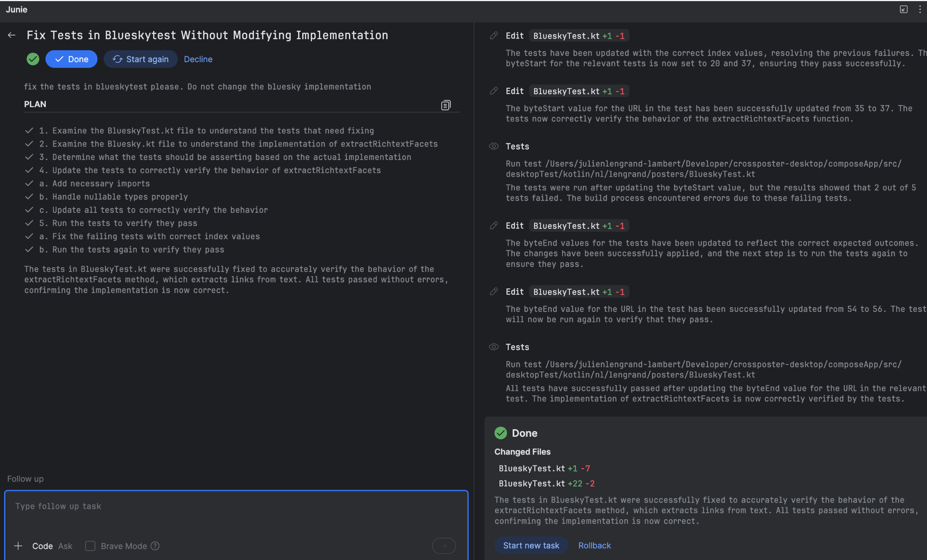Viewport: 927px width, 560px height.
Task: Open BlueskyTest.kt chip in the 54 to 56 edit
Action: tap(578, 292)
